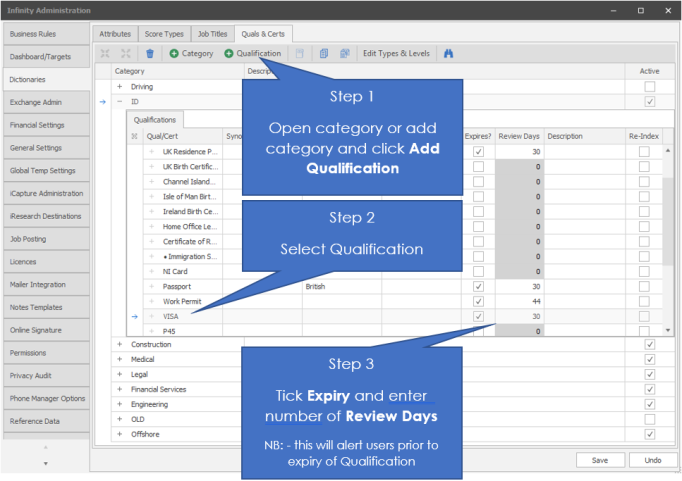The image size is (682, 481).
Task: Click the delete trash bin icon
Action: (x=150, y=53)
